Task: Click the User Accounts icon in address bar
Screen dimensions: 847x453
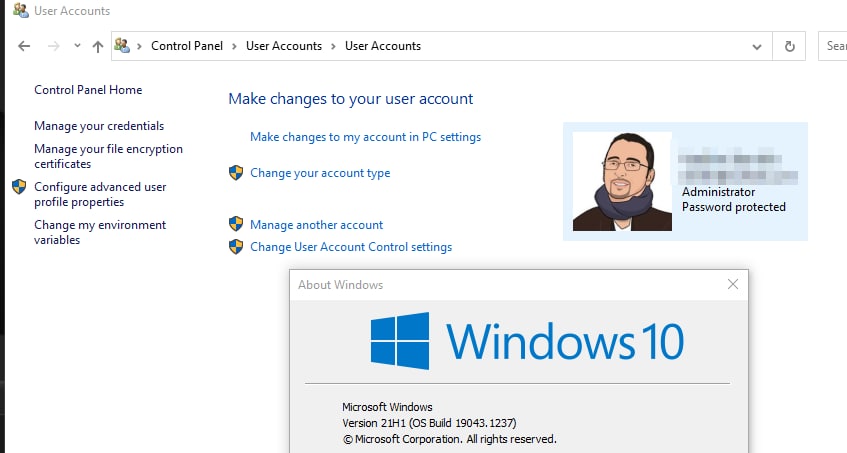Action: tap(122, 46)
